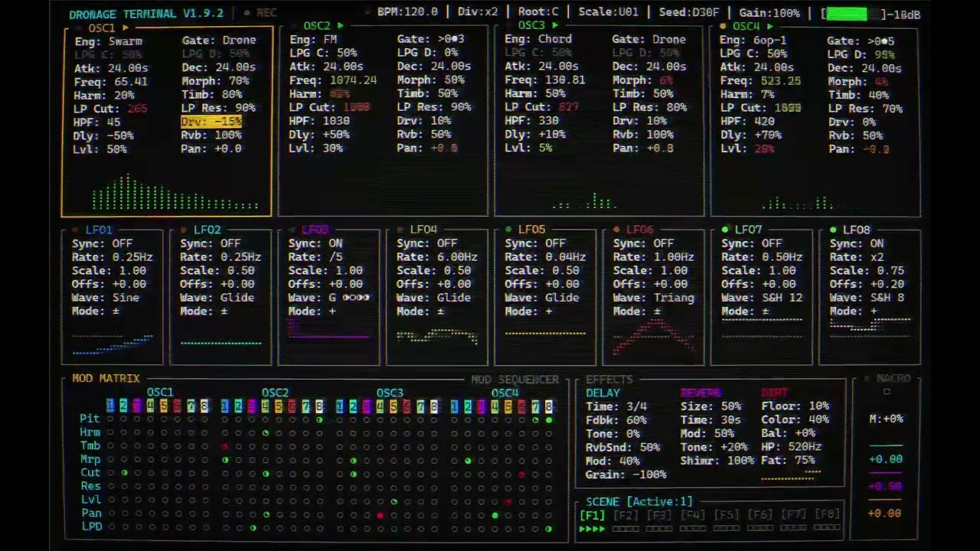Click the LFO4 waveform display
The height and width of the screenshot is (551, 980).
click(x=437, y=336)
